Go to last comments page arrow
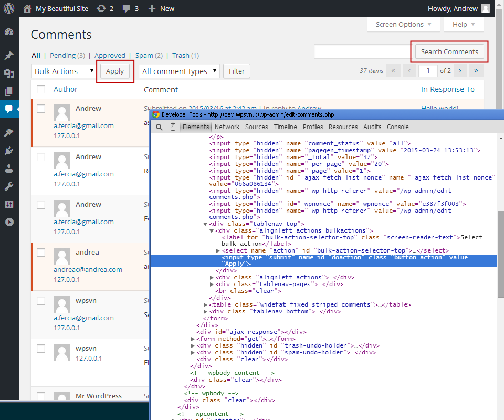The image size is (504, 420). tap(476, 71)
